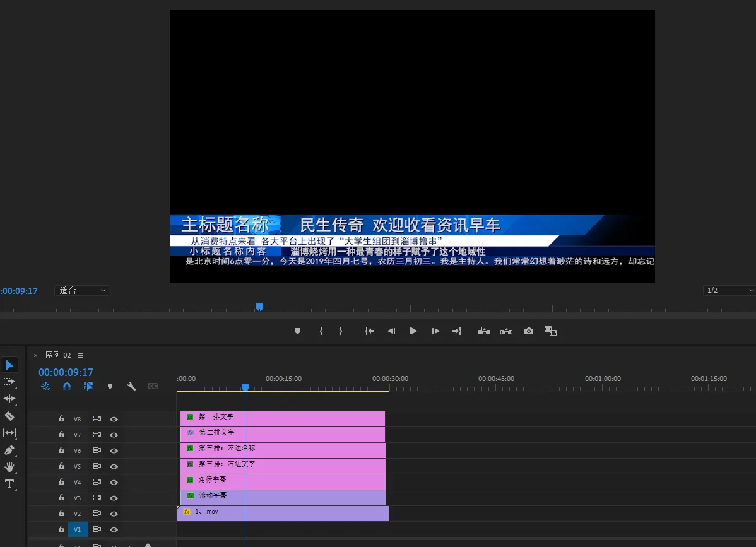Select the Type tool
The height and width of the screenshot is (547, 756).
coord(9,485)
